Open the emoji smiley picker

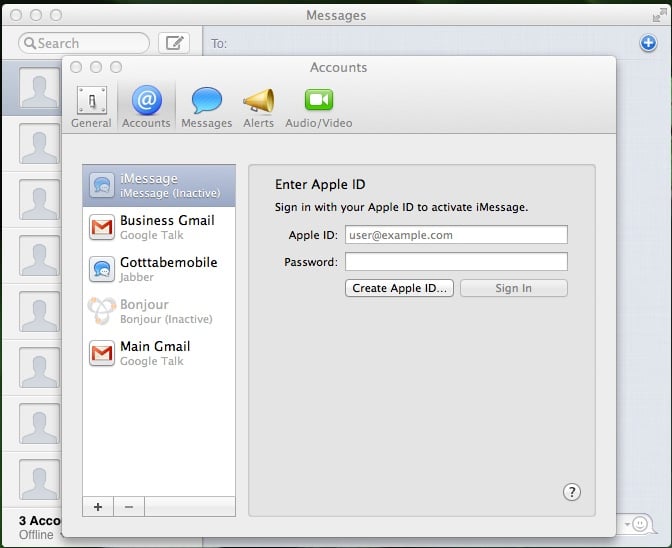tap(640, 524)
